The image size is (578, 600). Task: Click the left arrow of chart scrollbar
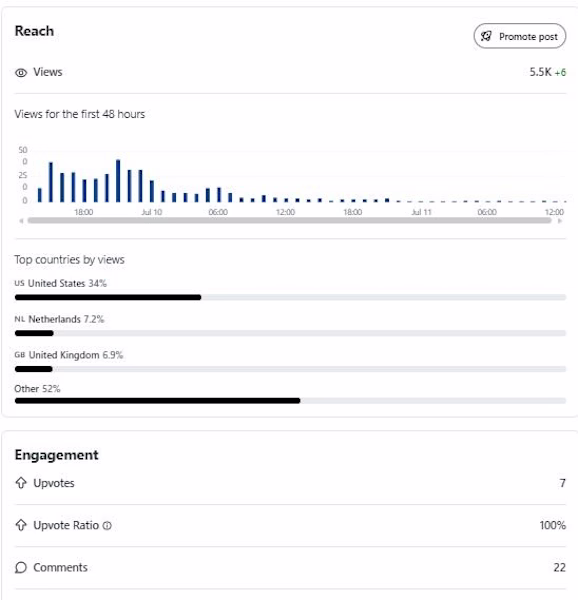pos(21,221)
